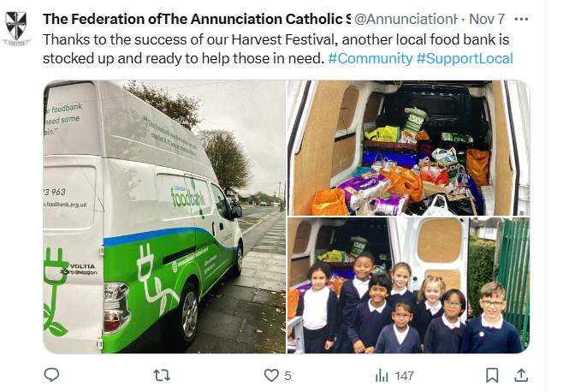Click the tweet text about Harvest Festival
Viewport: 563px width, 392px height.
coord(276,49)
